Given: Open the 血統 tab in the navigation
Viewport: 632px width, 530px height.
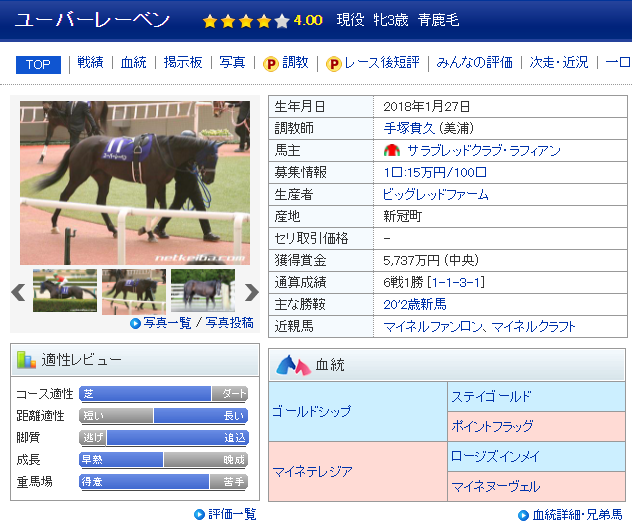Looking at the screenshot, I should (133, 62).
